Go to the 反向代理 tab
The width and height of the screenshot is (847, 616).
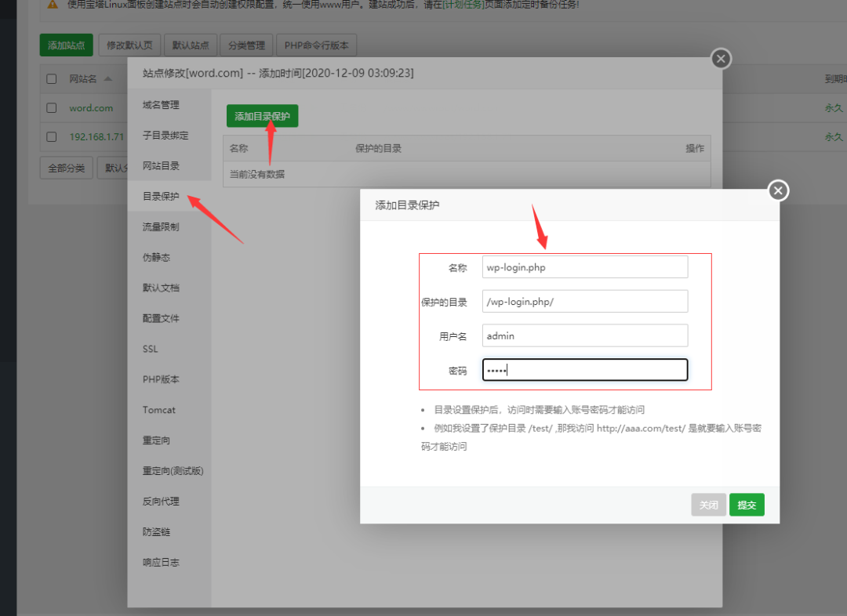[161, 502]
